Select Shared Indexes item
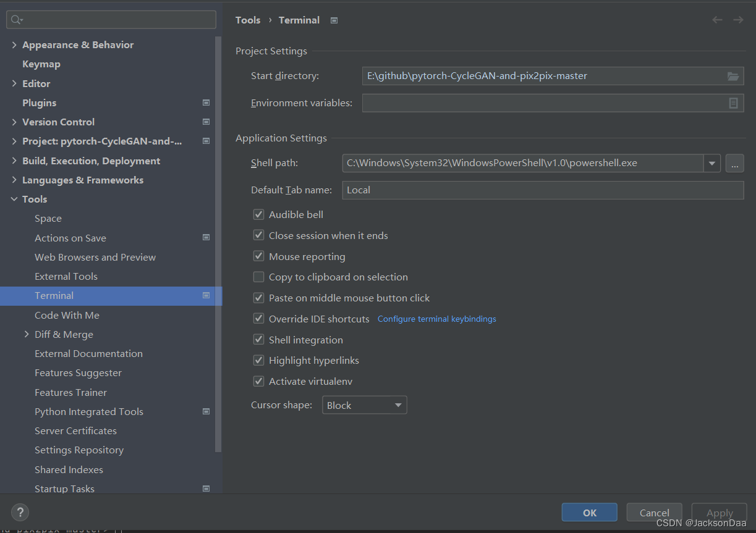Screen dimensions: 756x533 [69, 469]
